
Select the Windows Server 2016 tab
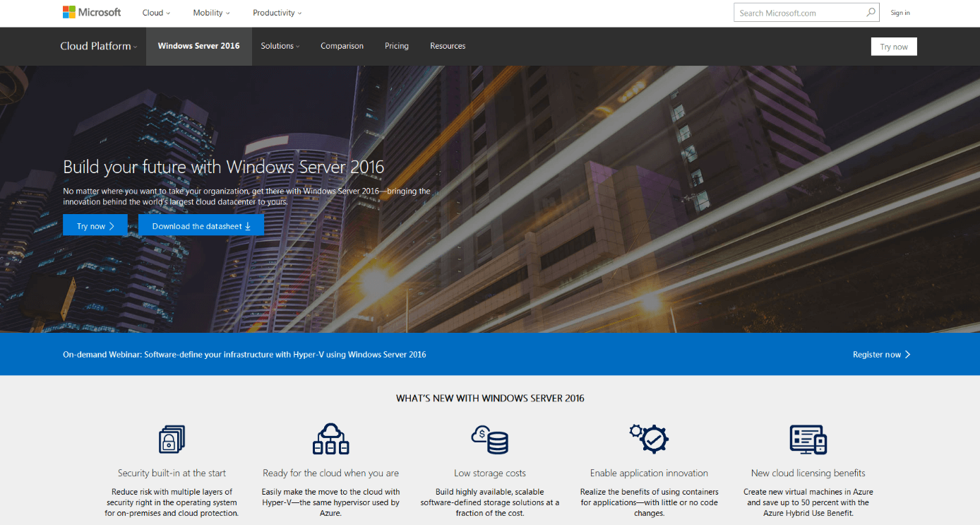point(198,46)
